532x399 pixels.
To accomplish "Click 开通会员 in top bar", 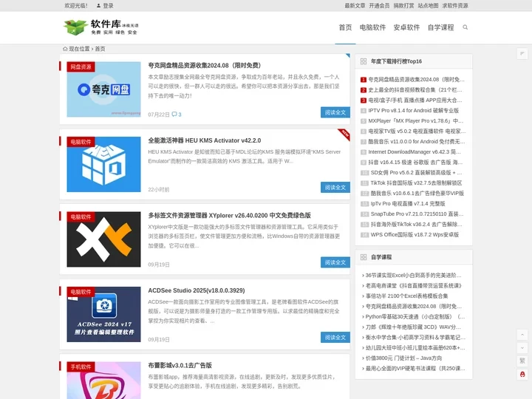I will coord(379,6).
